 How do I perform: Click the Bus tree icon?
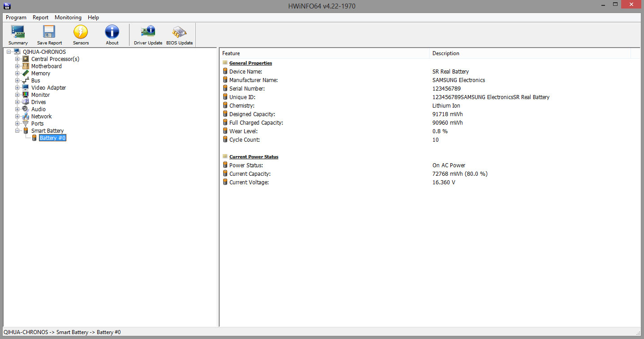pyautogui.click(x=26, y=81)
